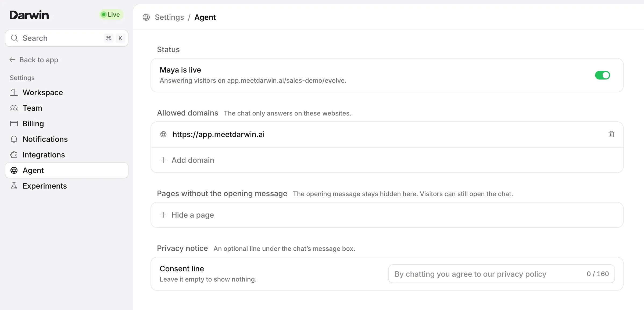Viewport: 644px width, 310px height.
Task: Click the Command-K shortcut hint
Action: (114, 38)
